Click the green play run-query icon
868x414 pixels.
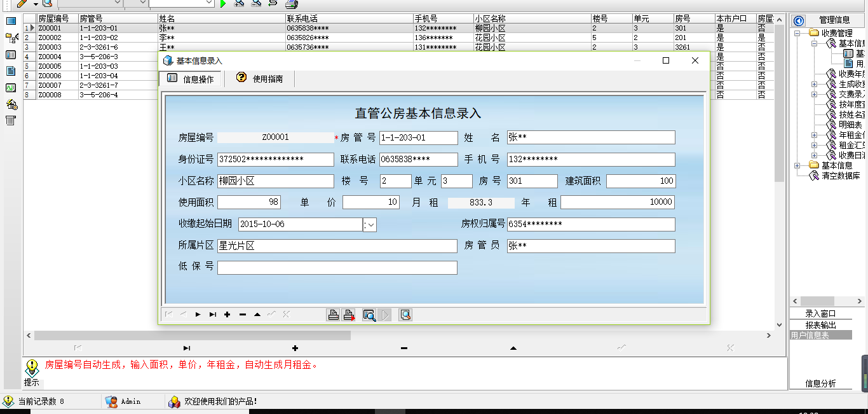pyautogui.click(x=223, y=3)
